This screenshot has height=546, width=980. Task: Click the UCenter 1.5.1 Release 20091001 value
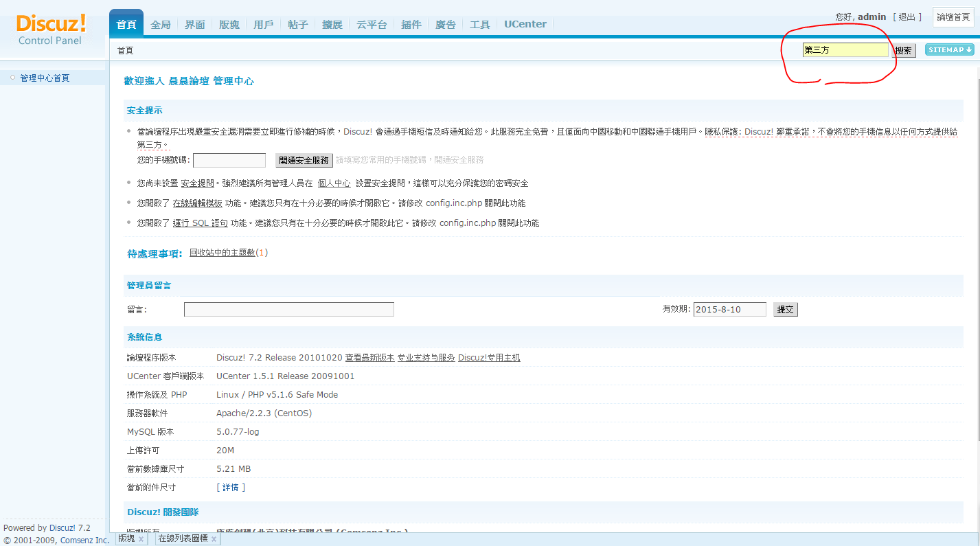[x=285, y=376]
